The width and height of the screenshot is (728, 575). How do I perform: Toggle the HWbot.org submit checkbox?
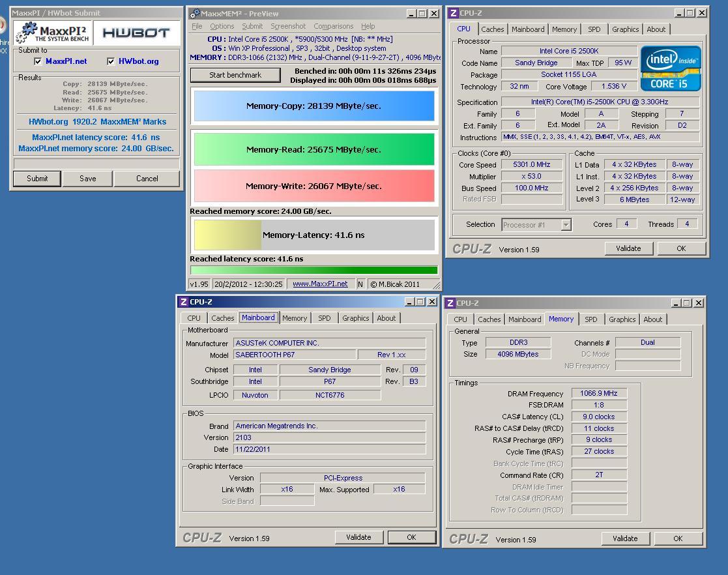111,61
